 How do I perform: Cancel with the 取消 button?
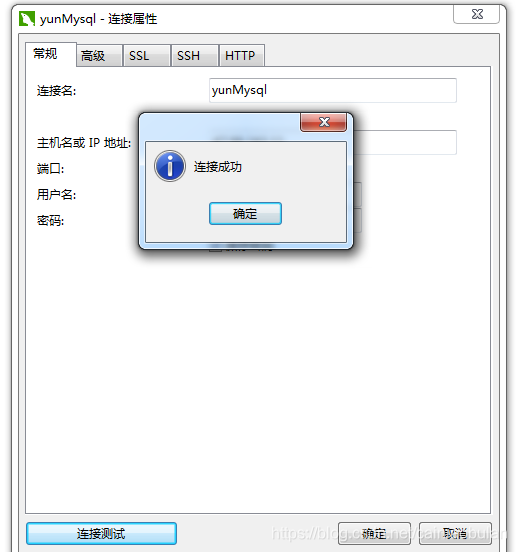tap(455, 533)
